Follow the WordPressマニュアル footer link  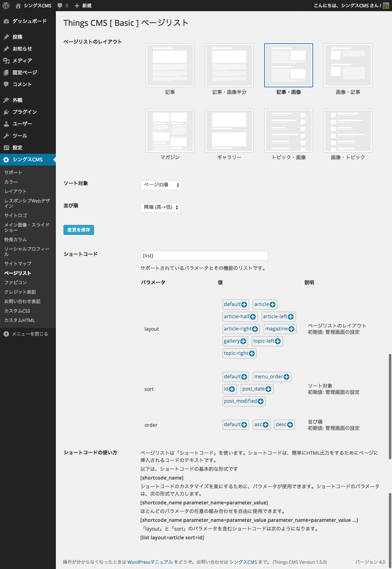(150, 562)
